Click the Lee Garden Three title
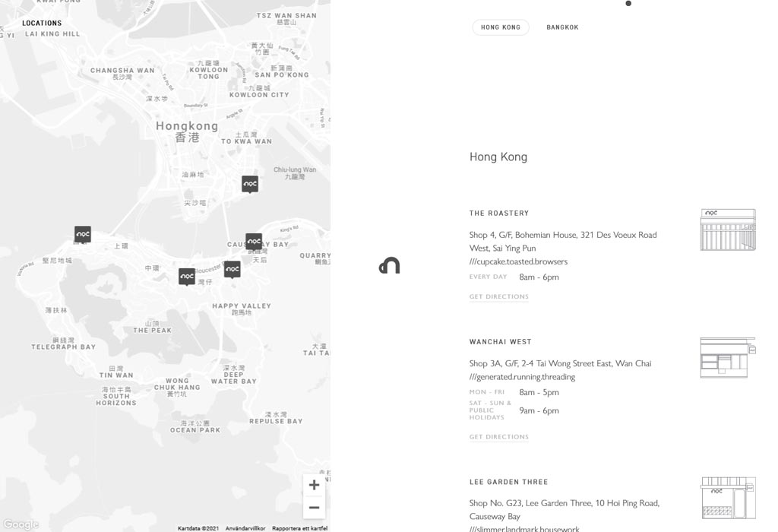Screen dimensions: 778x532 508,482
